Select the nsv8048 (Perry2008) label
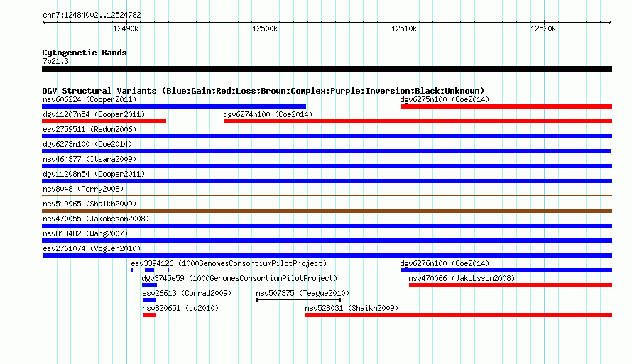This screenshot has width=632, height=364. click(x=83, y=189)
